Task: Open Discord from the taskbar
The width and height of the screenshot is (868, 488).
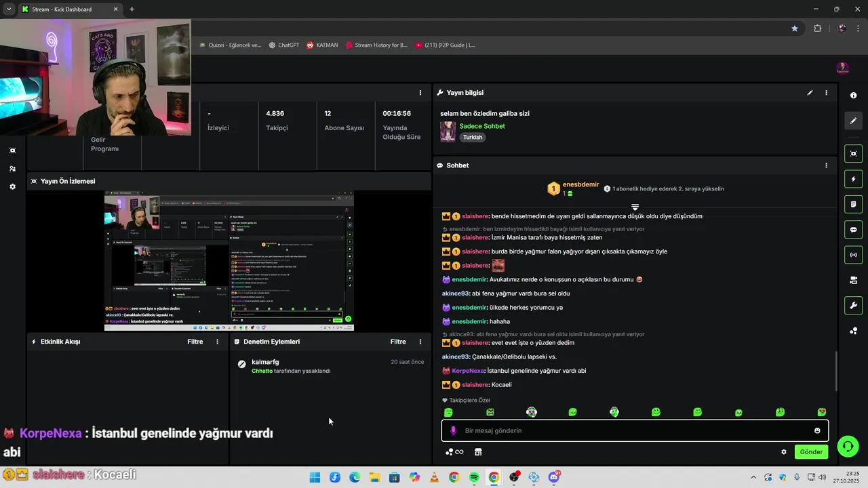Action: [554, 478]
